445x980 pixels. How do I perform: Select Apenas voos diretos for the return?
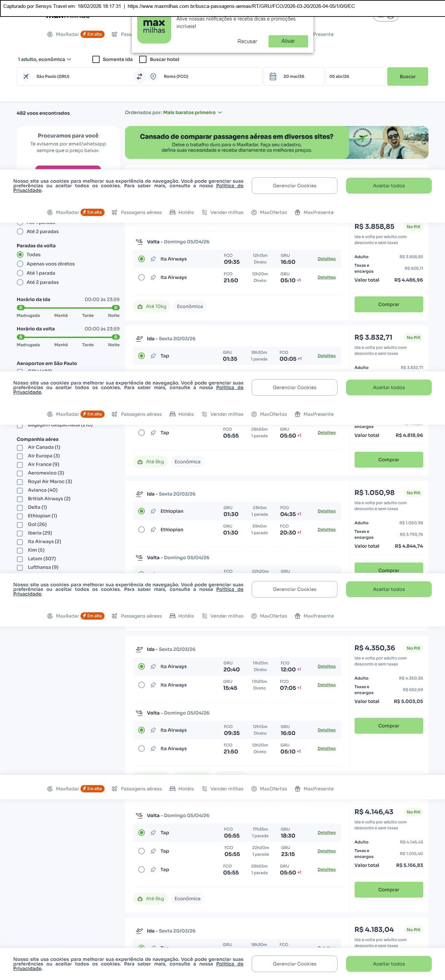(20, 264)
